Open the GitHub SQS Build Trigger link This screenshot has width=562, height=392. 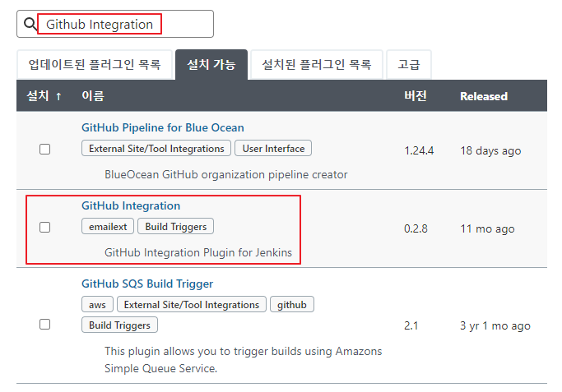click(x=147, y=284)
